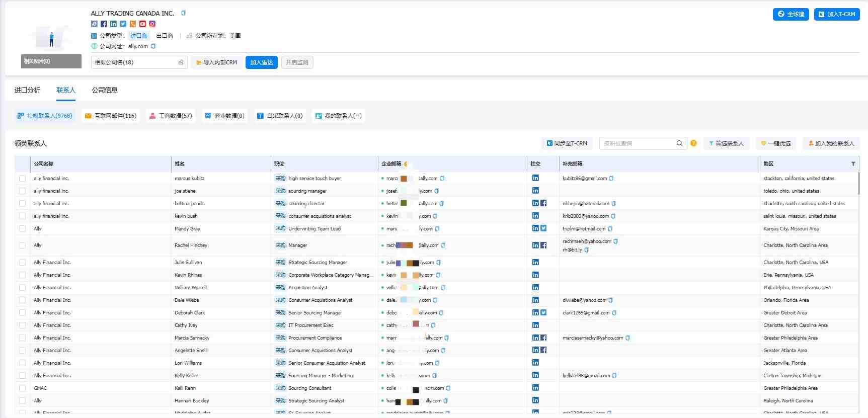Open the 公司信息 tab
Image resolution: width=868 pixels, height=418 pixels.
coord(105,90)
